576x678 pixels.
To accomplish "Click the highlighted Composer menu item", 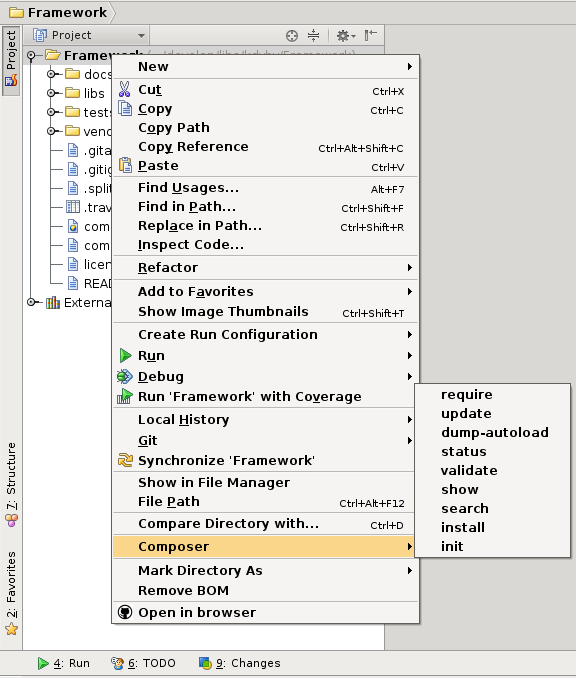I will [x=265, y=547].
